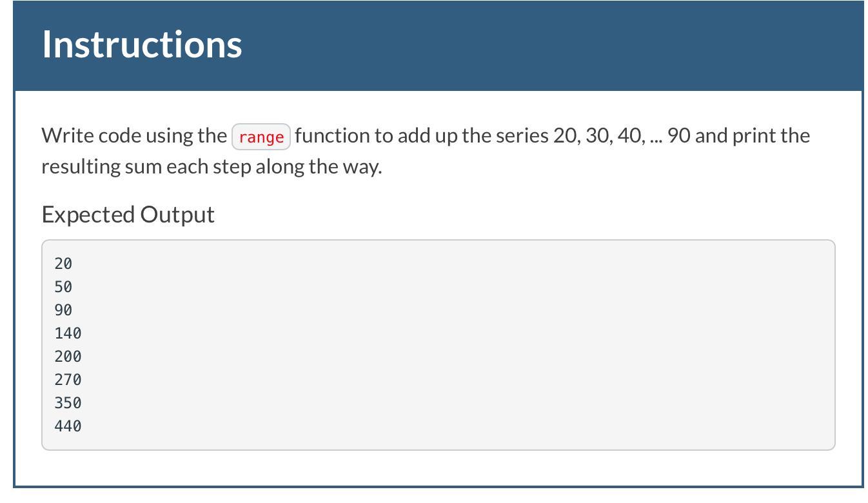The width and height of the screenshot is (868, 503).
Task: Click the word 'series' in the instructions
Action: point(522,135)
